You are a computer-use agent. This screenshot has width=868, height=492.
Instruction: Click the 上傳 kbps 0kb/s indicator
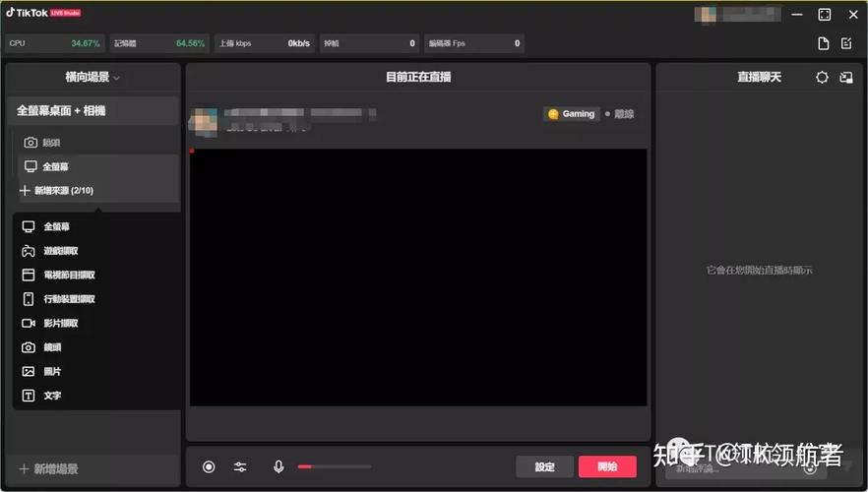265,43
